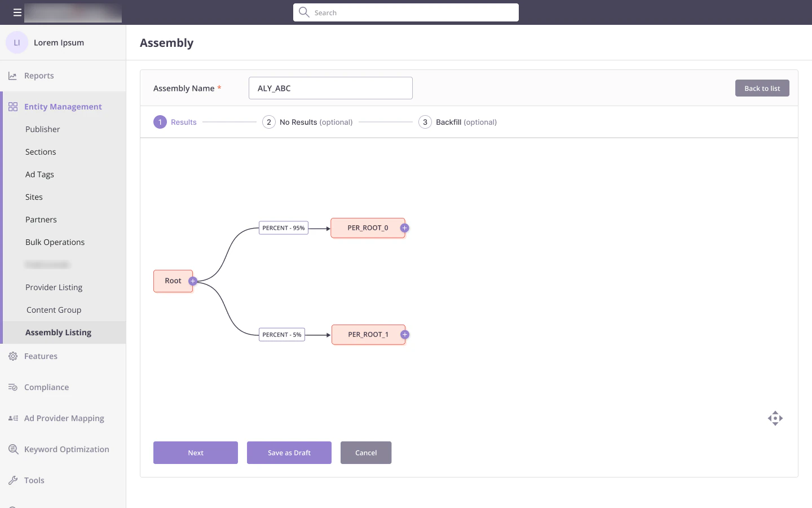
Task: Focus the Assembly Name input field
Action: [330, 88]
